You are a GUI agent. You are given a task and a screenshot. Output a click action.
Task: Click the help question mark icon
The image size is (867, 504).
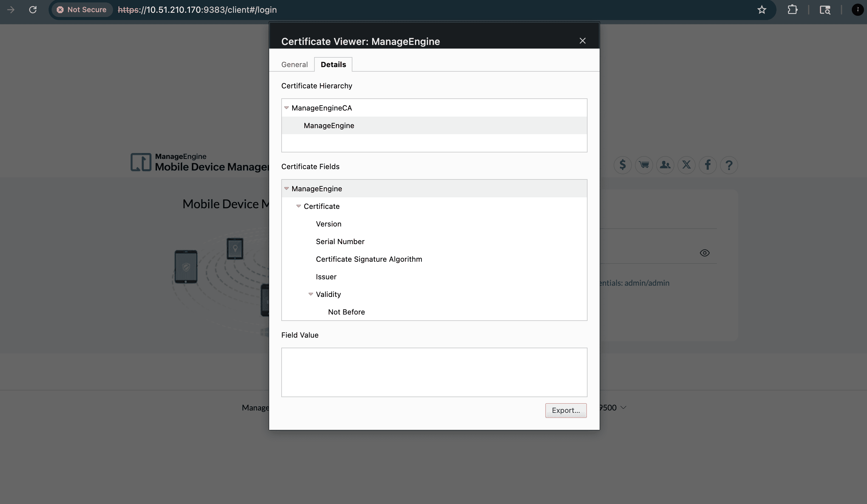(729, 165)
